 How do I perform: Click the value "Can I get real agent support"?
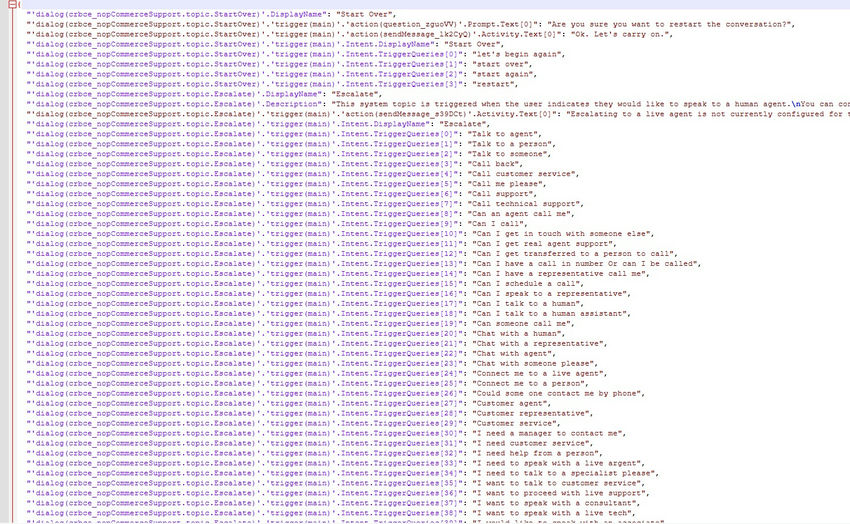pos(544,244)
